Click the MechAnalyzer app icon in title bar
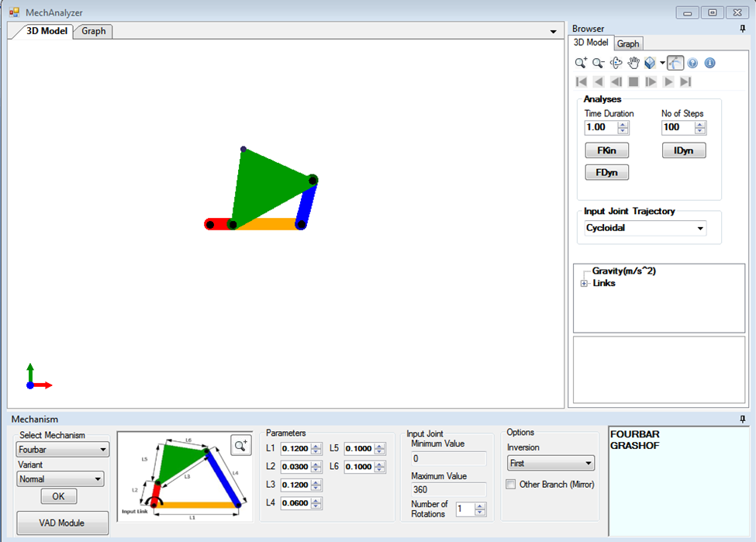This screenshot has height=542, width=756. click(14, 12)
